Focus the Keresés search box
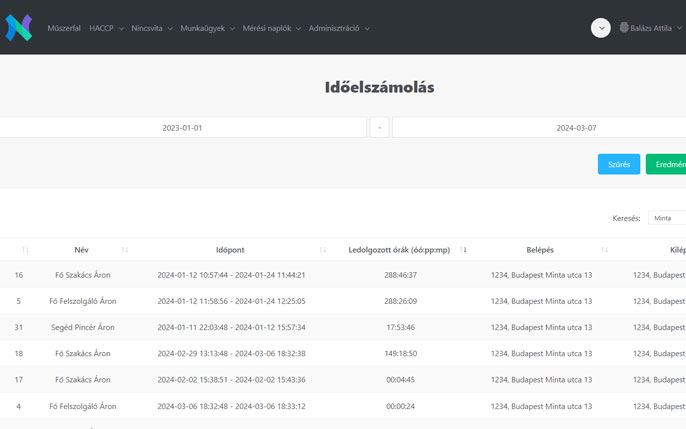This screenshot has height=429, width=686. pos(666,217)
